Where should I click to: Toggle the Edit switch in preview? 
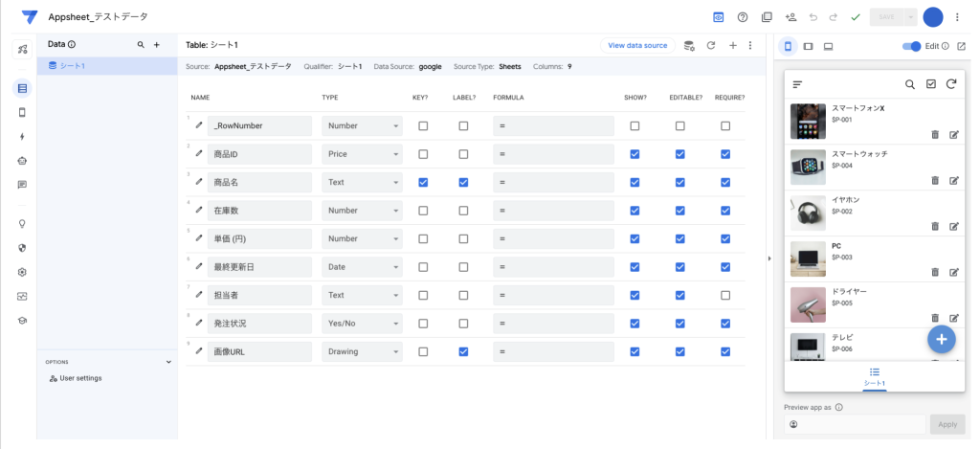click(912, 46)
